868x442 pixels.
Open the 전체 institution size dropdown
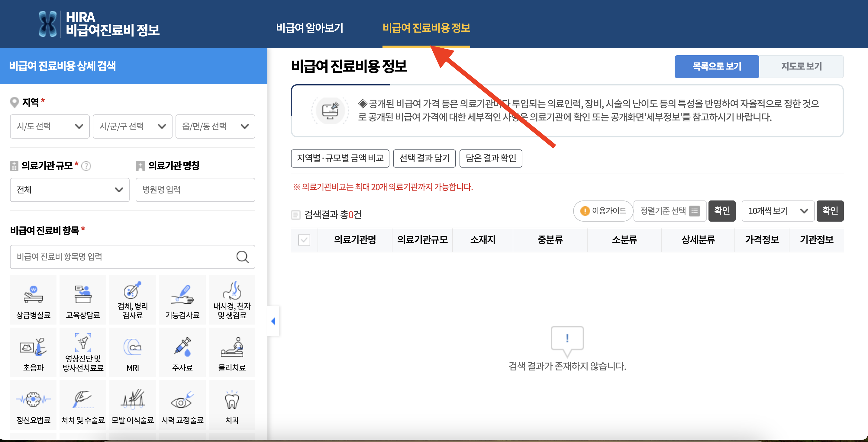tap(69, 190)
